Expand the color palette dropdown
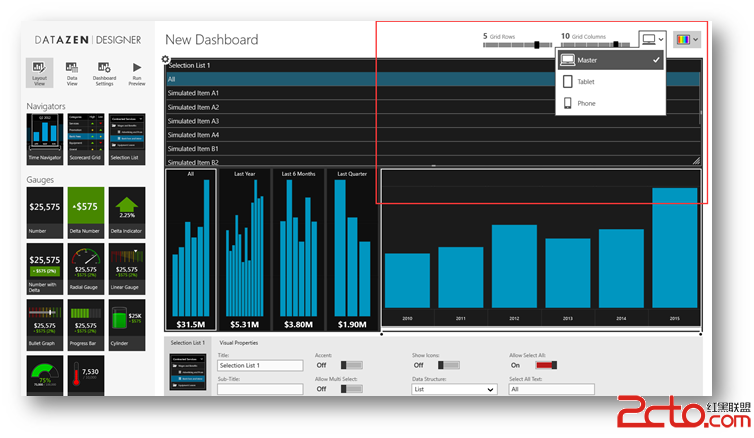754x438 pixels. pos(687,39)
